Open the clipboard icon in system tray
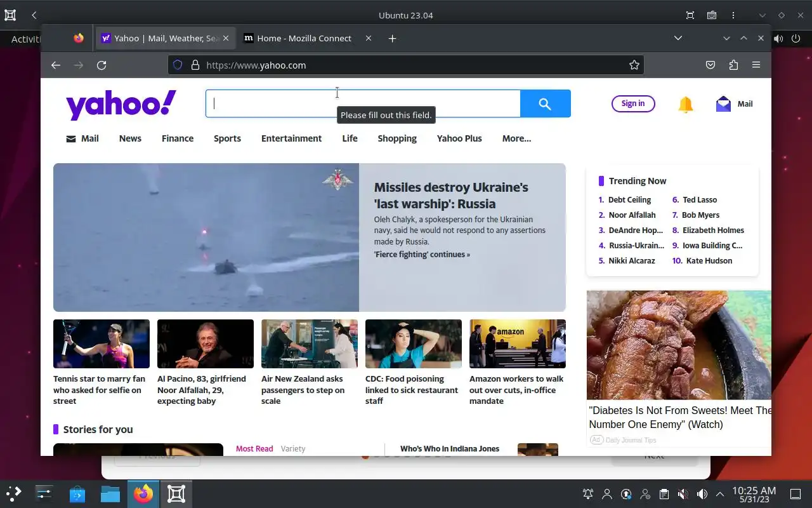 (x=664, y=493)
